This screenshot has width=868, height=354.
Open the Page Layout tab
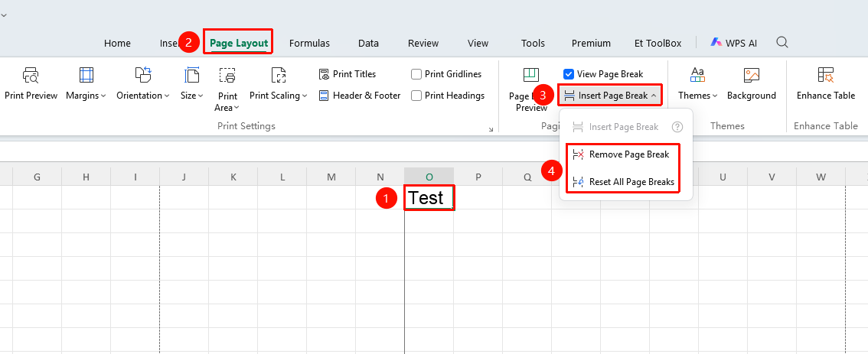tap(239, 43)
